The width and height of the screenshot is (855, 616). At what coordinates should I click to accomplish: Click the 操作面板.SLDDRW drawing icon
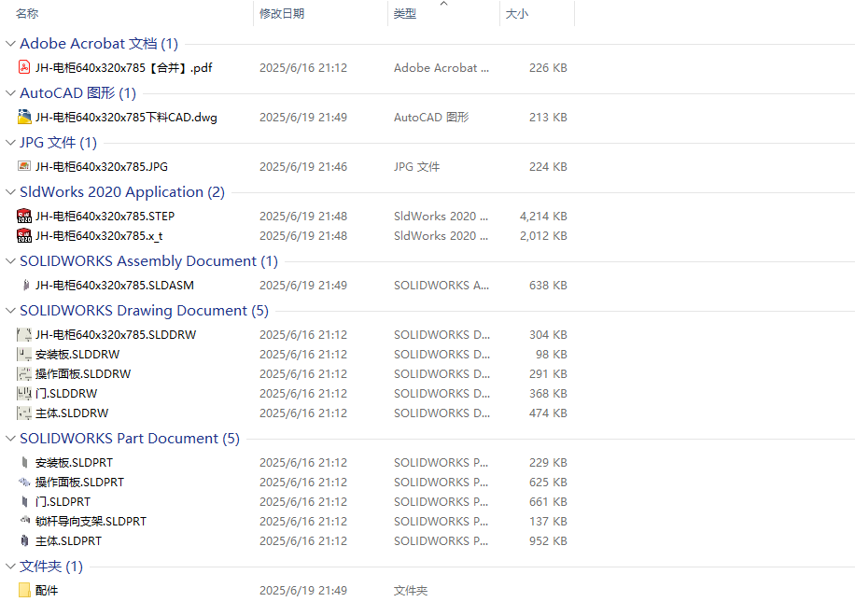(x=24, y=374)
